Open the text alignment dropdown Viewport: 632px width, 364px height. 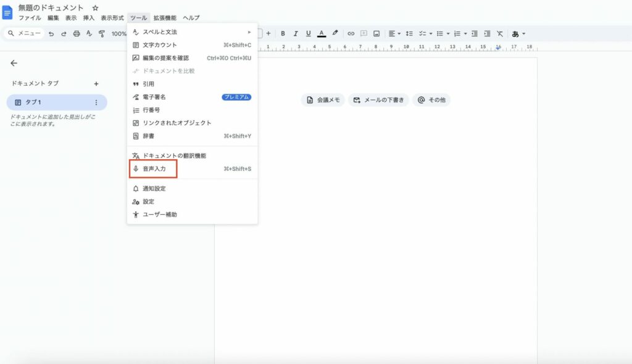pyautogui.click(x=394, y=33)
